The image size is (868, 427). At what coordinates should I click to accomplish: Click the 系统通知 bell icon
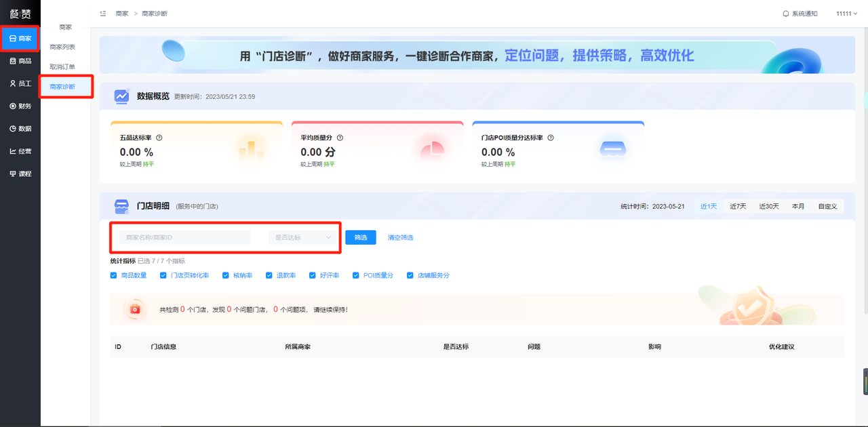pyautogui.click(x=786, y=14)
